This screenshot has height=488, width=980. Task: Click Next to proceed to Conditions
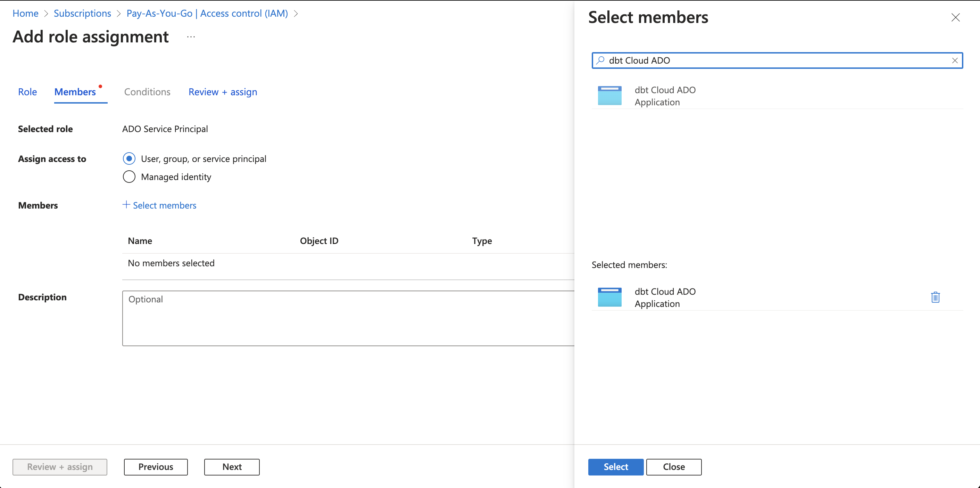pos(232,466)
